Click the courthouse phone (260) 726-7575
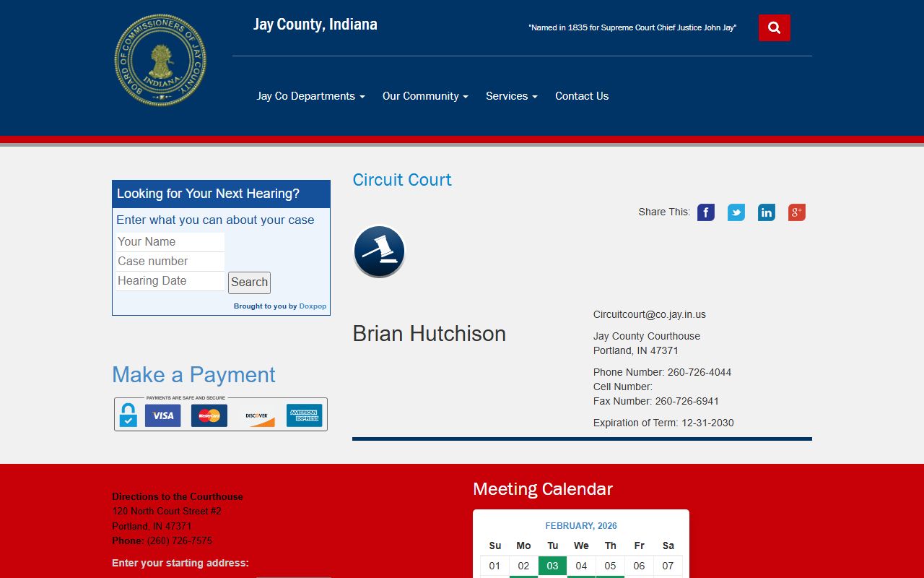Image resolution: width=924 pixels, height=578 pixels. point(180,540)
